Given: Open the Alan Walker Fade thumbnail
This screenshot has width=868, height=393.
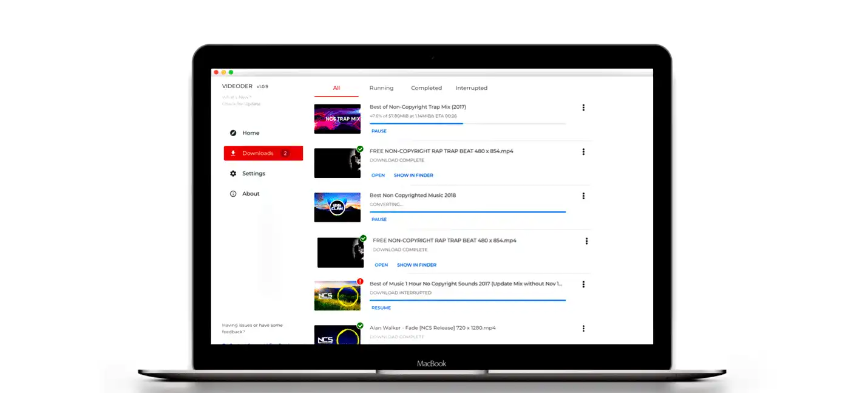Looking at the screenshot, I should (x=337, y=335).
